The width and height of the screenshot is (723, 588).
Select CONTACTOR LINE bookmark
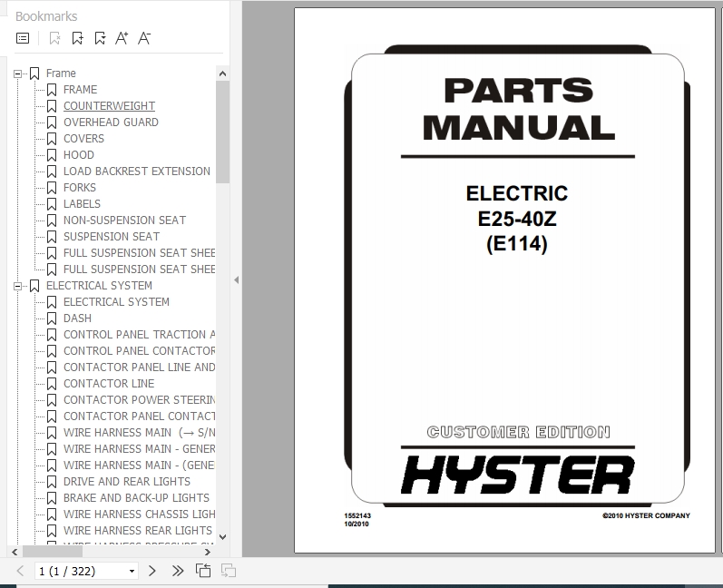click(x=109, y=384)
